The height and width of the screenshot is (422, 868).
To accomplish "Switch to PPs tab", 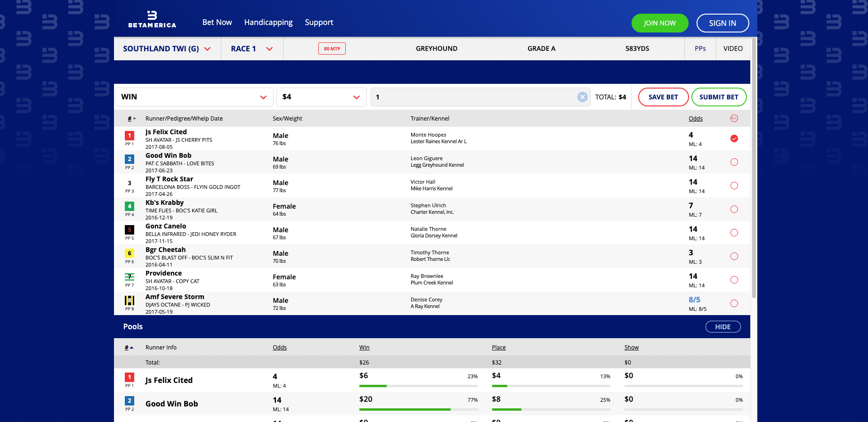I will [x=700, y=49].
